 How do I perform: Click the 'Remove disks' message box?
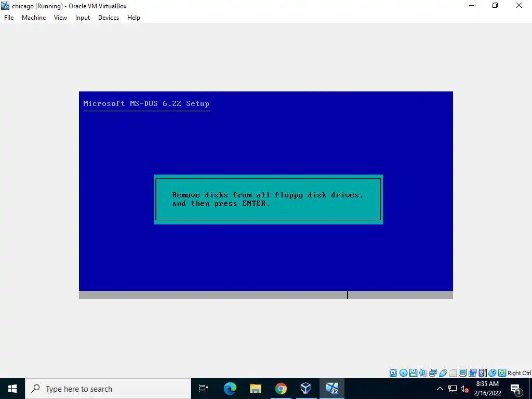point(268,199)
